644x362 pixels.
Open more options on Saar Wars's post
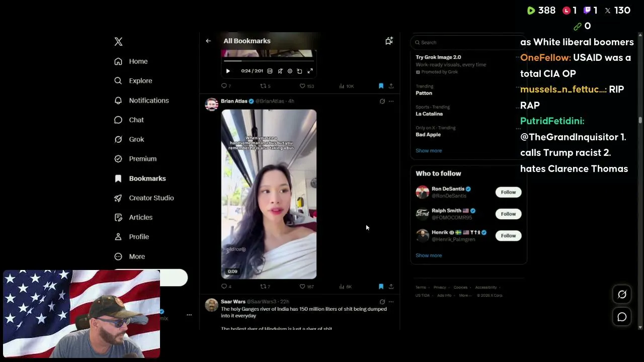391,302
